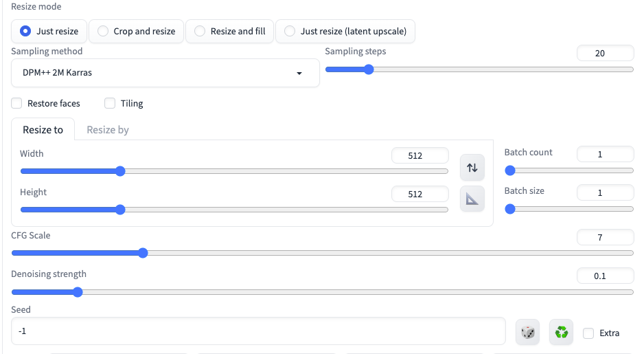Tick the Extra seed checkbox
This screenshot has height=354, width=644.
point(588,333)
